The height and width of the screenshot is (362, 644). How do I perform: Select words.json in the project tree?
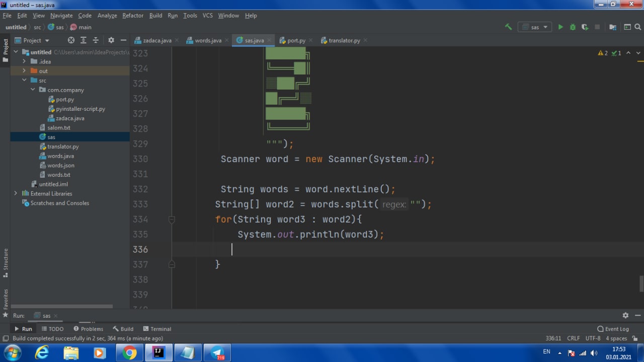(x=60, y=165)
